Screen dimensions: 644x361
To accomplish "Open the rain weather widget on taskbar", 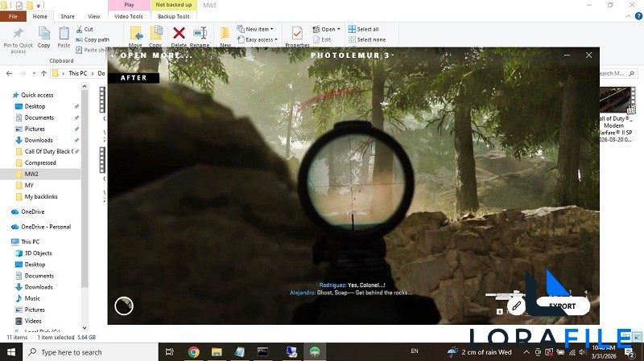I will pyautogui.click(x=479, y=352).
